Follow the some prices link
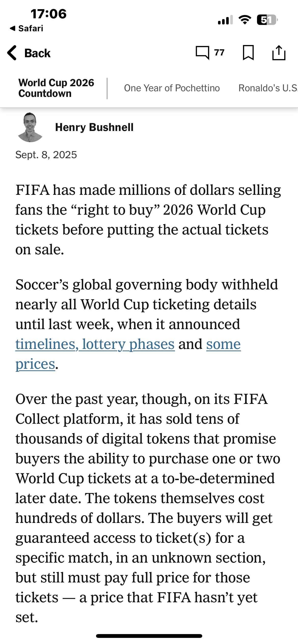The height and width of the screenshot is (644, 298). (223, 344)
